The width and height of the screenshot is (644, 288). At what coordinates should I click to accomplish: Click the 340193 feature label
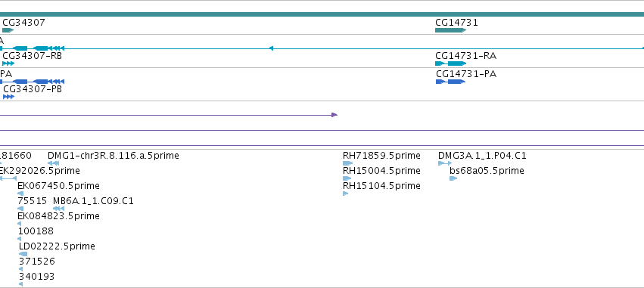36,277
